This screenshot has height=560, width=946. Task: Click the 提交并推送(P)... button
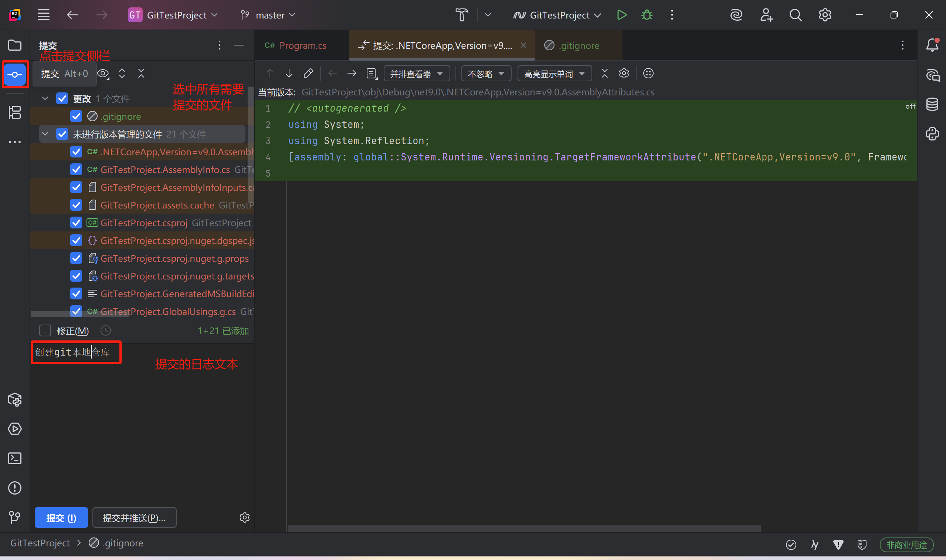pos(134,518)
